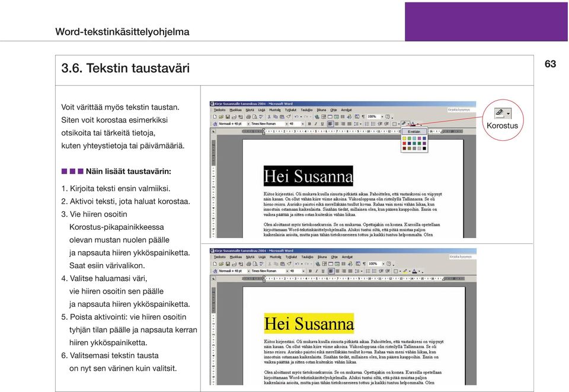Image resolution: width=569 pixels, height=392 pixels.
Task: Click the Ikkuna menu in lower Word window
Action: [322, 257]
